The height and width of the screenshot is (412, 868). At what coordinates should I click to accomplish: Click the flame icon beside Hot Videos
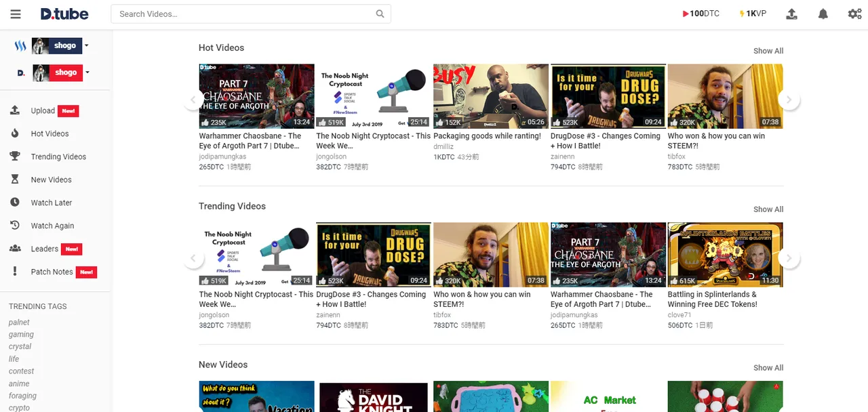pyautogui.click(x=15, y=133)
